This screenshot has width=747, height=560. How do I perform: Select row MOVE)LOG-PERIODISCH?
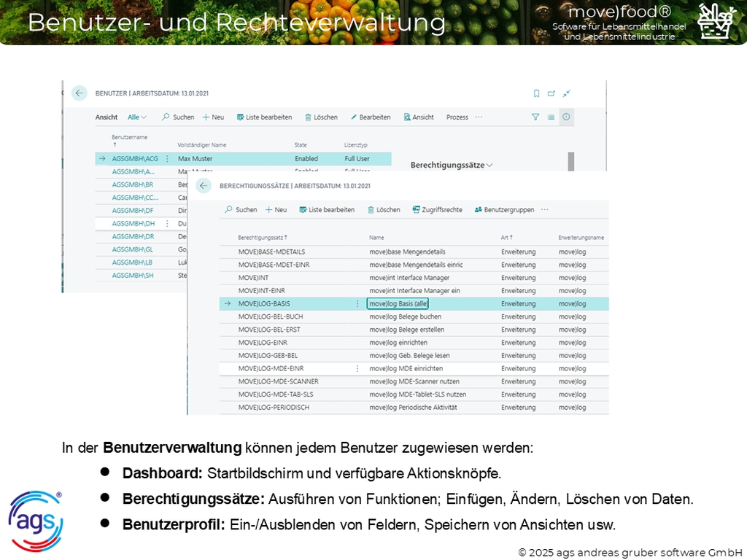pyautogui.click(x=414, y=408)
